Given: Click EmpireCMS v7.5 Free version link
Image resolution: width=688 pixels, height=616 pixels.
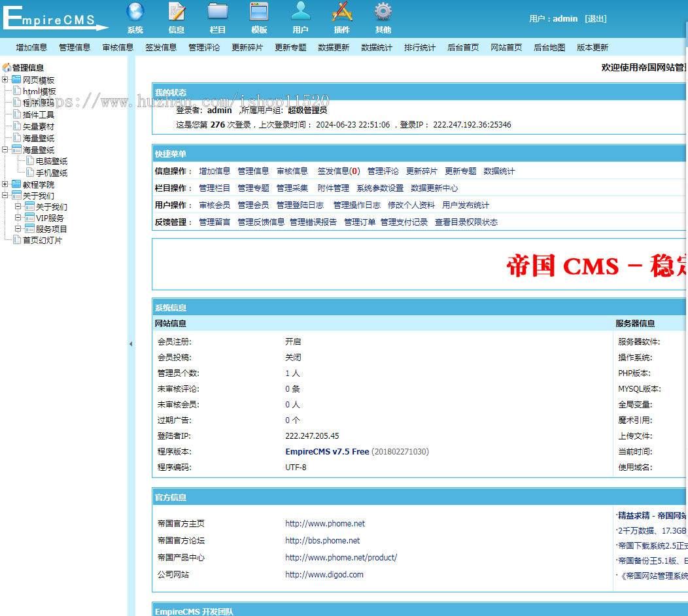Looking at the screenshot, I should click(328, 451).
